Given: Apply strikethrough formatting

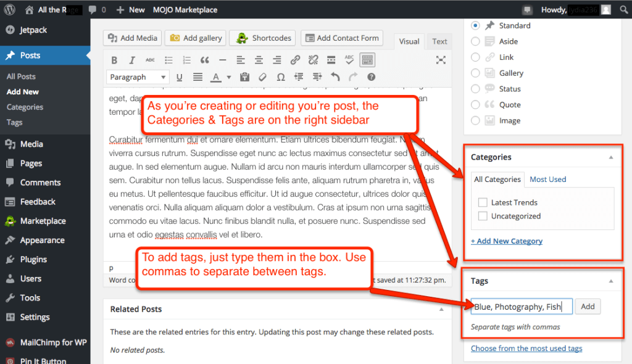Looking at the screenshot, I should (150, 60).
